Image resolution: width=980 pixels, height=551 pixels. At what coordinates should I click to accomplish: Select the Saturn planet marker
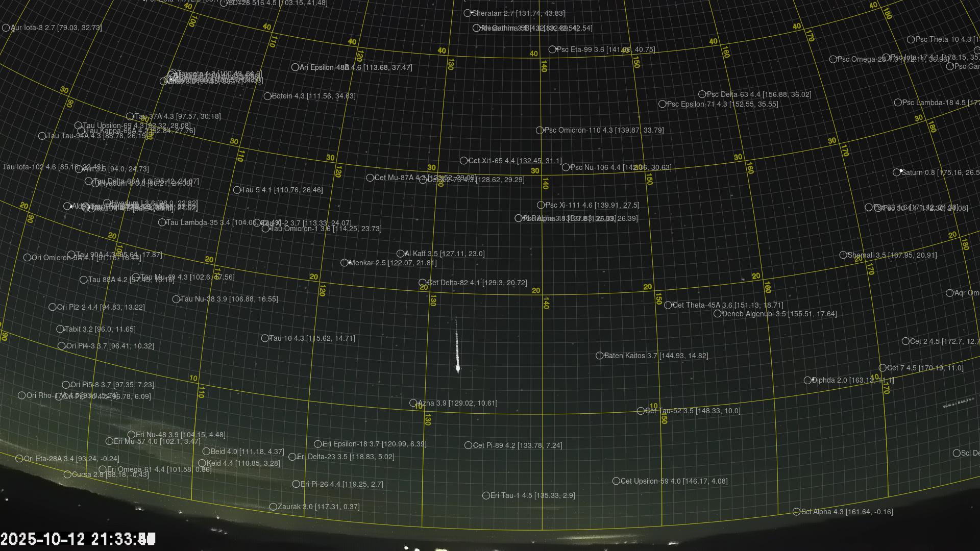897,172
